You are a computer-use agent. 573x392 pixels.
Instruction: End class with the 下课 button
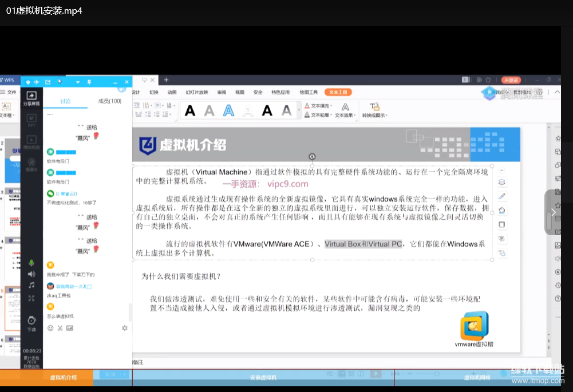31,323
